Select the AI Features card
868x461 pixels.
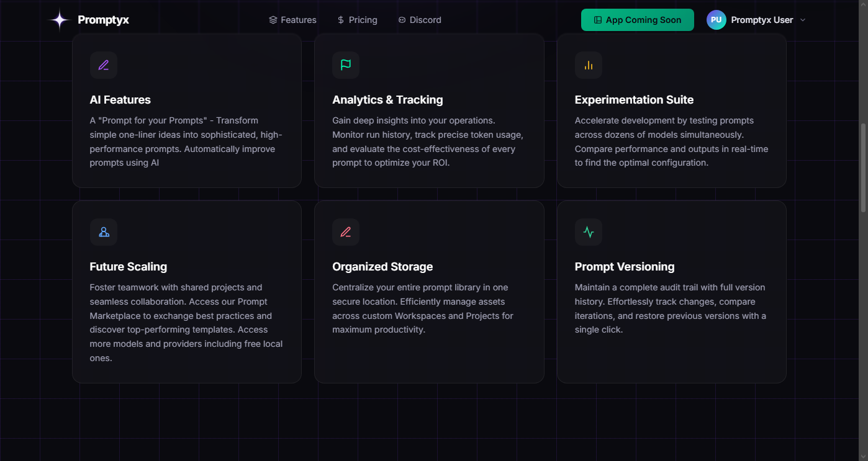[x=186, y=110]
